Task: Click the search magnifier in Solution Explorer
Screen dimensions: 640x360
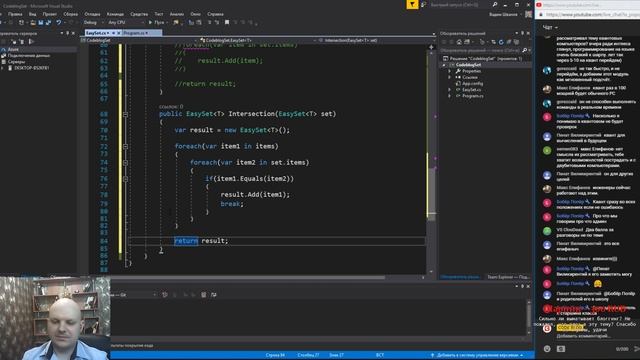Action: click(x=524, y=50)
